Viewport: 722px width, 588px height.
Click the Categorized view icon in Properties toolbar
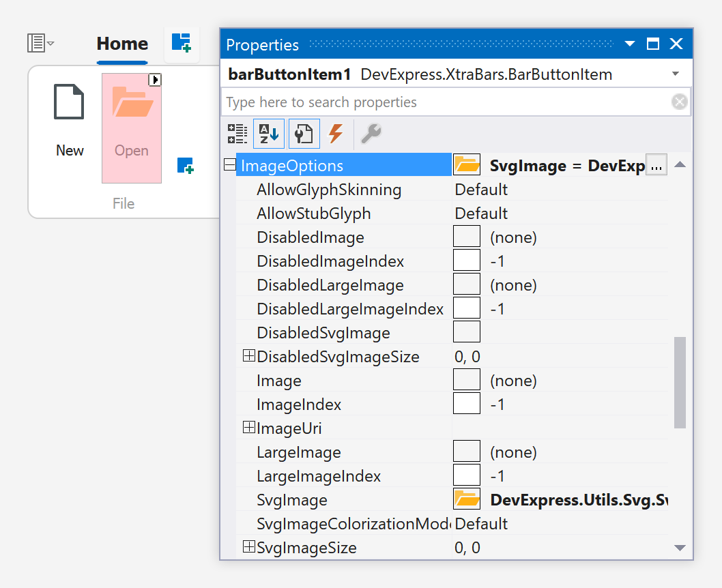click(x=237, y=134)
